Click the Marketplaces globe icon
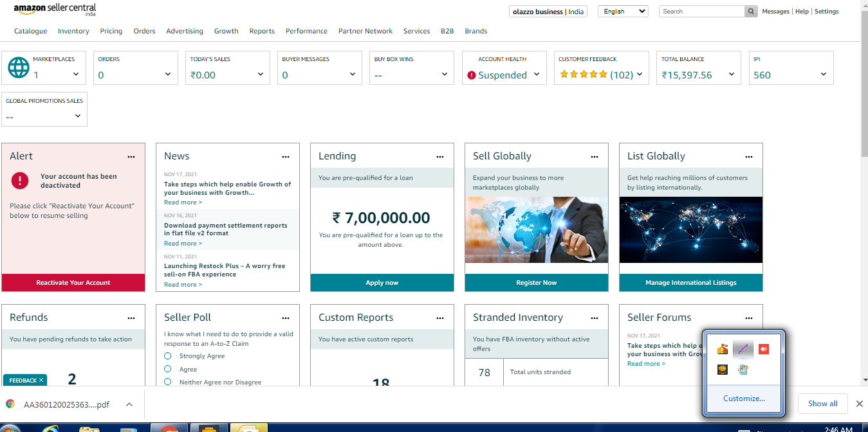 [19, 68]
